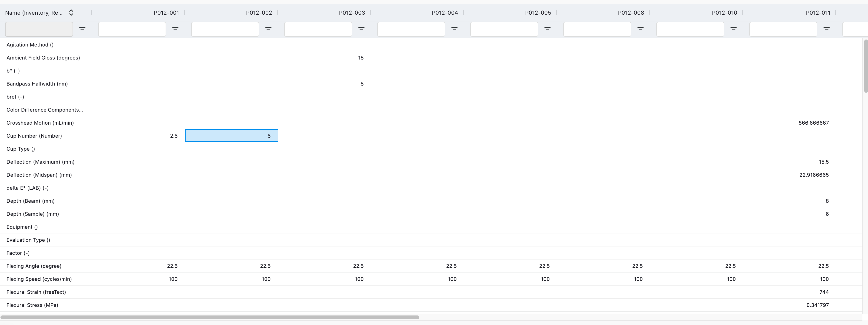Focus the P012-010 filter text field
This screenshot has height=325, width=868.
(x=690, y=29)
